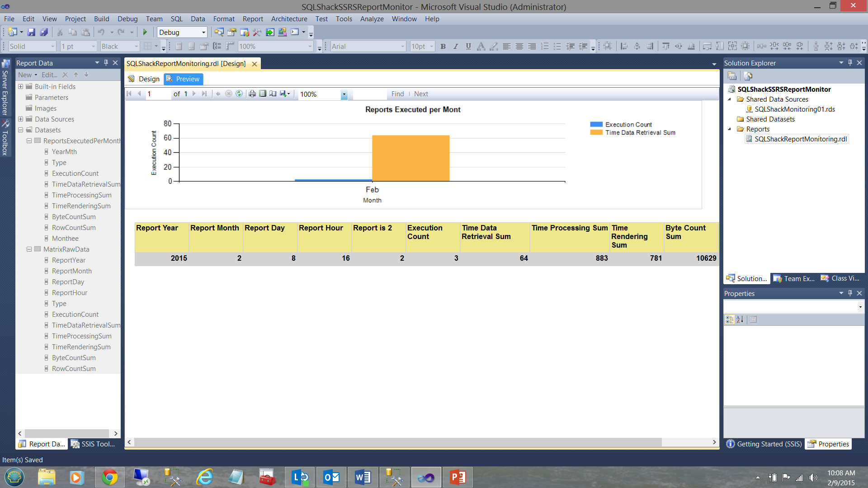868x488 pixels.
Task: Open Chrome from the taskbar
Action: point(109,477)
